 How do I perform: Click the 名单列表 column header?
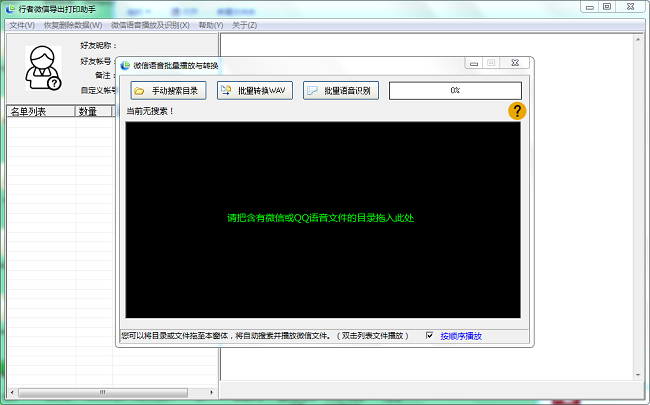pos(41,111)
